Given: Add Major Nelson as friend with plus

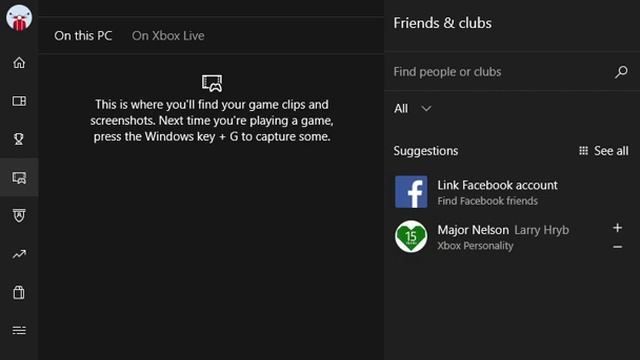Looking at the screenshot, I should click(x=618, y=228).
